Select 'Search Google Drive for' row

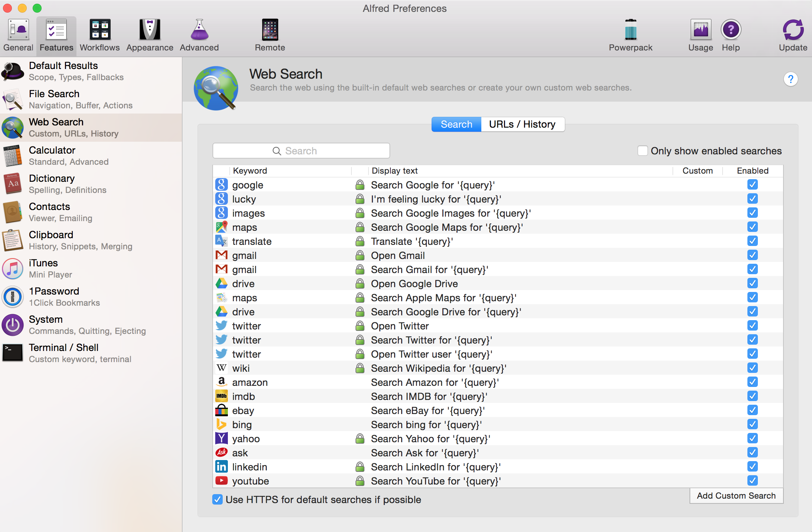click(x=498, y=312)
